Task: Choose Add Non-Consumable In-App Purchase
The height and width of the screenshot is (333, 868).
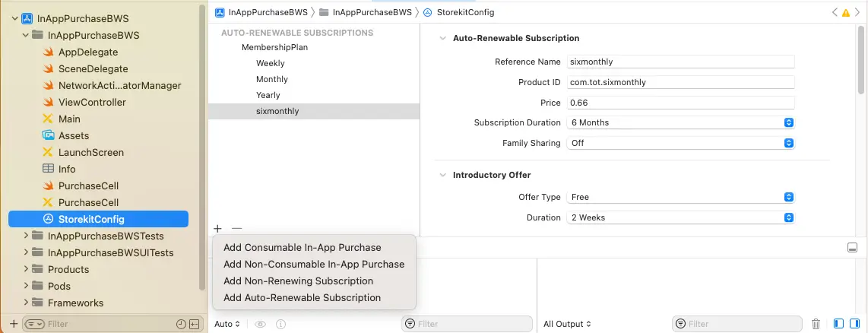Action: [x=314, y=265]
